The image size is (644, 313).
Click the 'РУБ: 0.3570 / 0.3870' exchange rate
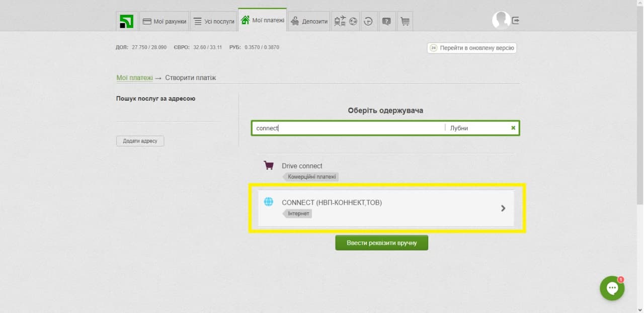coord(254,47)
